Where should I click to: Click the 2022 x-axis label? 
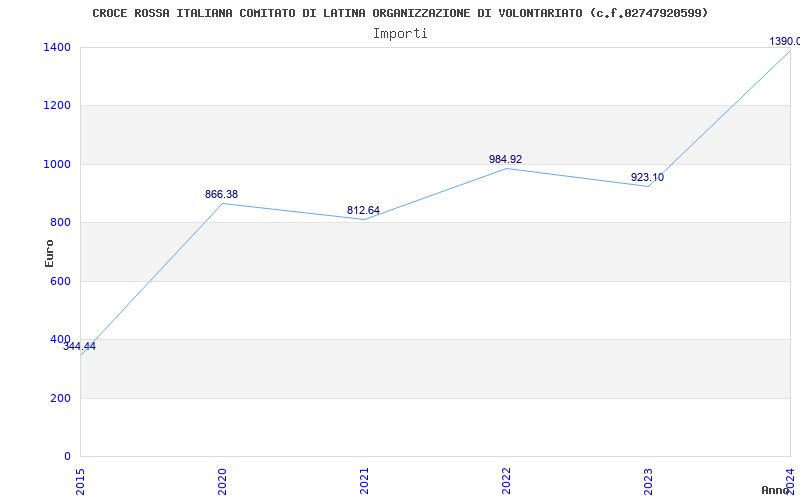click(506, 481)
